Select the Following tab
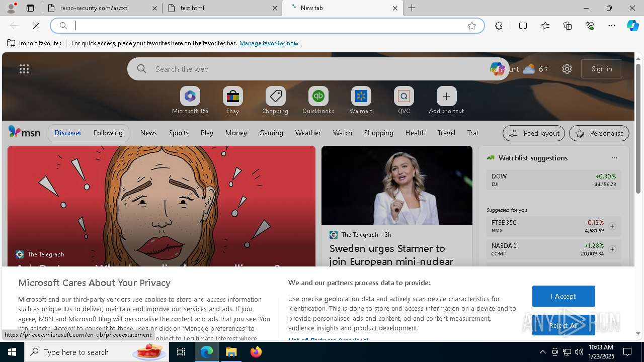Image resolution: width=644 pixels, height=362 pixels. 108,133
